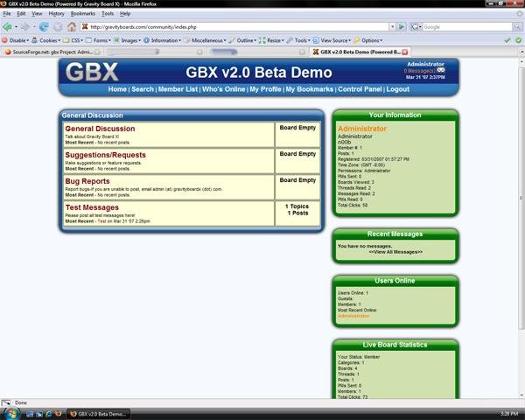Click the Stop loading icon
The height and width of the screenshot is (420, 525).
pyautogui.click(x=58, y=27)
